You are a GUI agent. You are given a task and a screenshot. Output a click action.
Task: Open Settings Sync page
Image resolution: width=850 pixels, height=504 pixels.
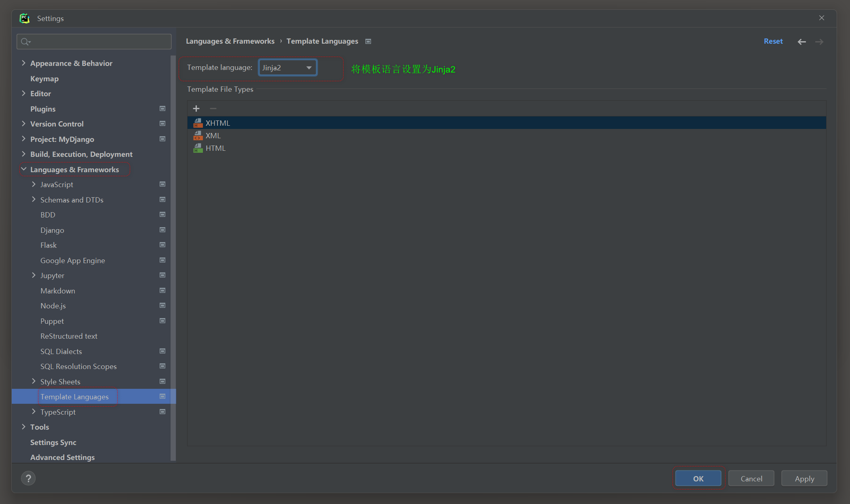[x=53, y=442]
